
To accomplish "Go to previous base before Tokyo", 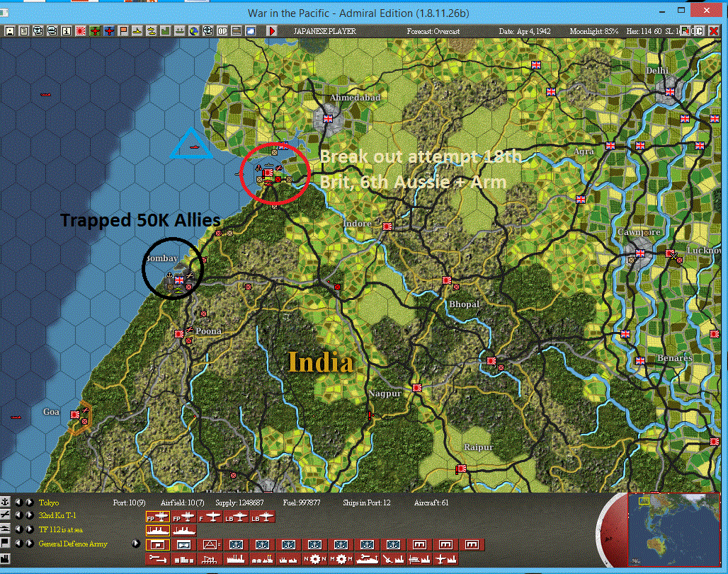I will 19,503.
